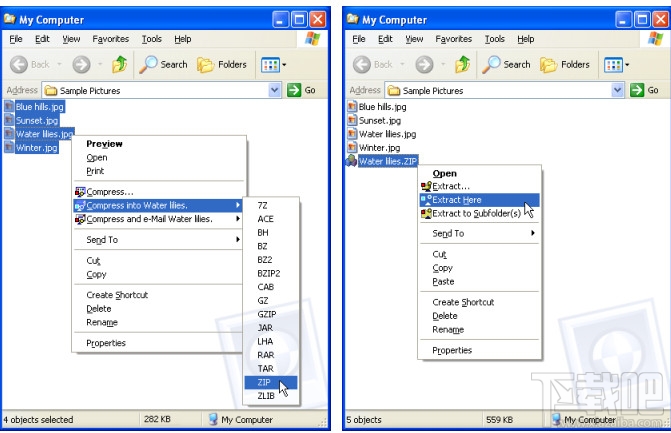
Task: Click Back arrow in left window toolbar
Action: [19, 65]
